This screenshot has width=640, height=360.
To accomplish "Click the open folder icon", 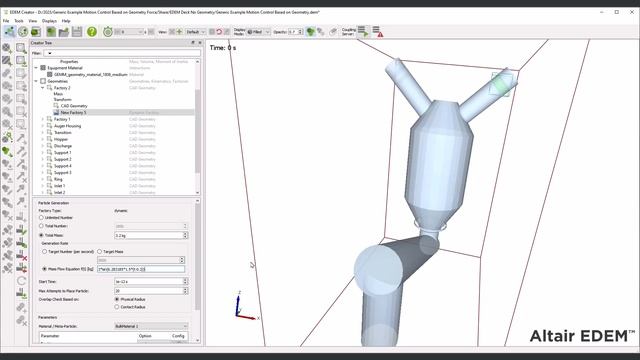I will 64,31.
